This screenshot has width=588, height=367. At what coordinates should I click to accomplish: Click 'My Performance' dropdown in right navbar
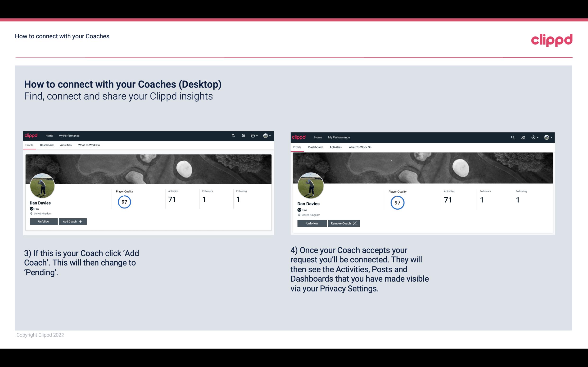point(339,137)
